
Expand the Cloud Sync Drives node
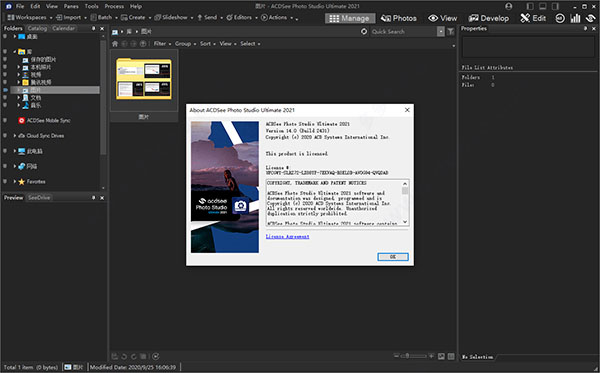click(x=15, y=136)
